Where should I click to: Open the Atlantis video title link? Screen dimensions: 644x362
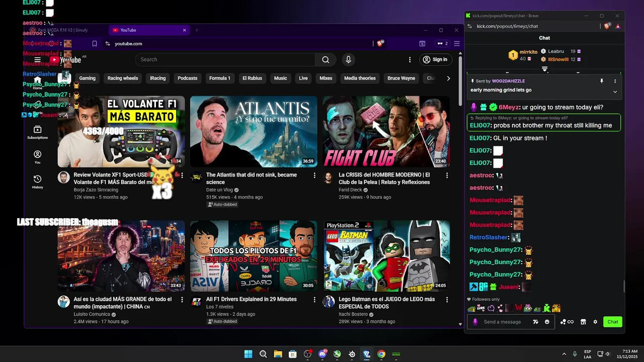coord(252,178)
